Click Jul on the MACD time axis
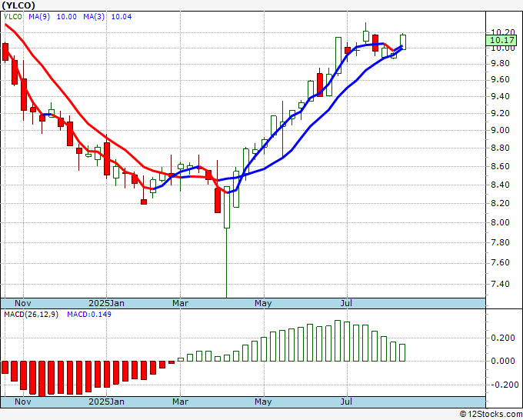This screenshot has height=420, width=523. 347,402
